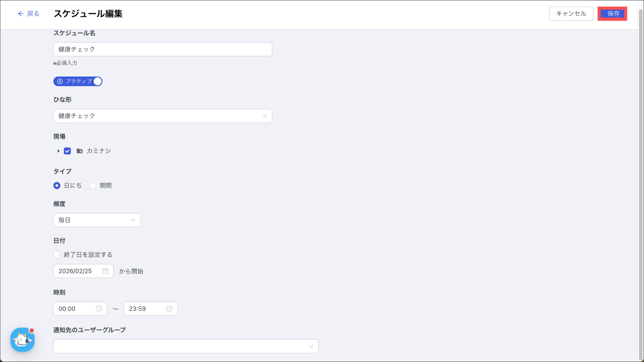The width and height of the screenshot is (644, 362).
Task: Open the cow mascot chat support widget
Action: coord(22,340)
